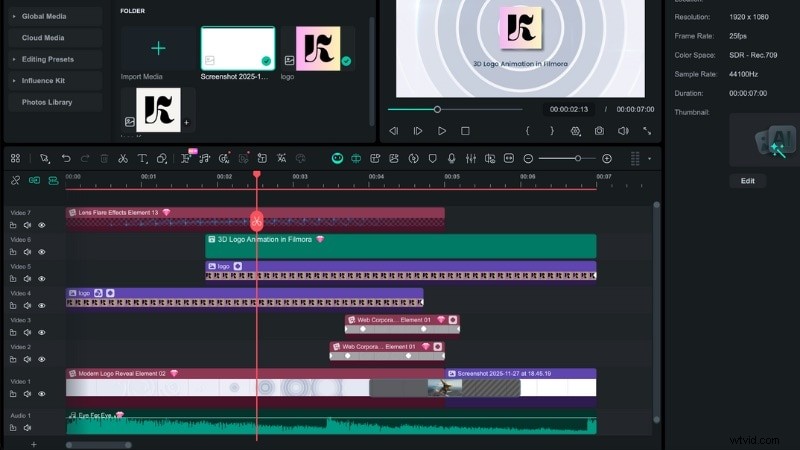Mute the Audio 1 track
This screenshot has width=800, height=450.
[28, 428]
